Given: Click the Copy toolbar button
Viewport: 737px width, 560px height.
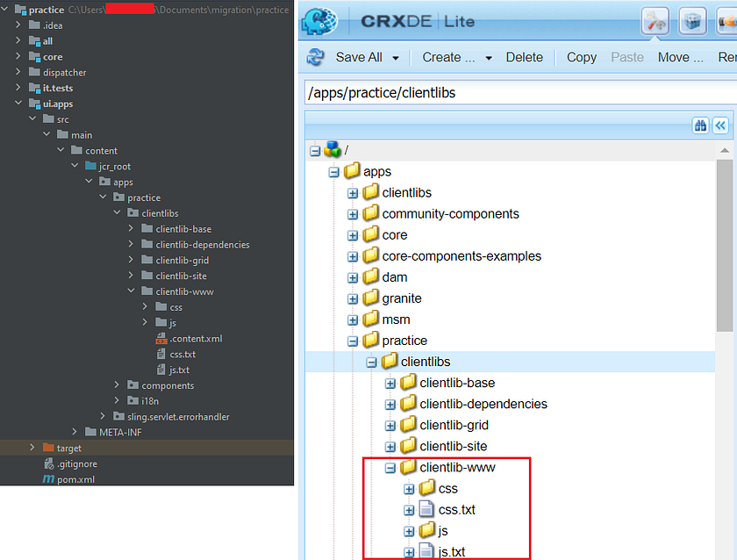Looking at the screenshot, I should [582, 57].
